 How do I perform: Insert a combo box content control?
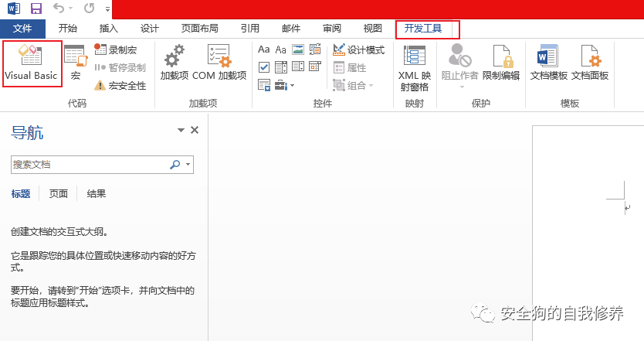click(280, 67)
